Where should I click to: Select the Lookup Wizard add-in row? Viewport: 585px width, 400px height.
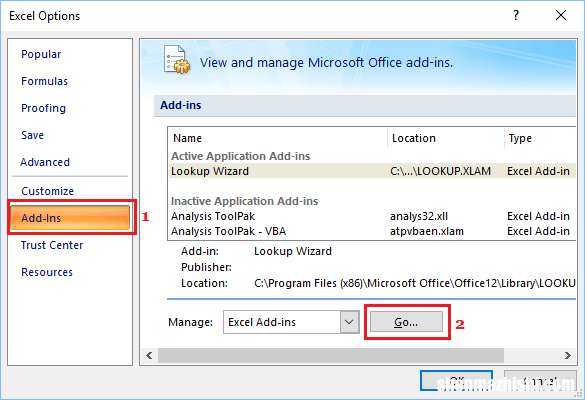coord(372,171)
